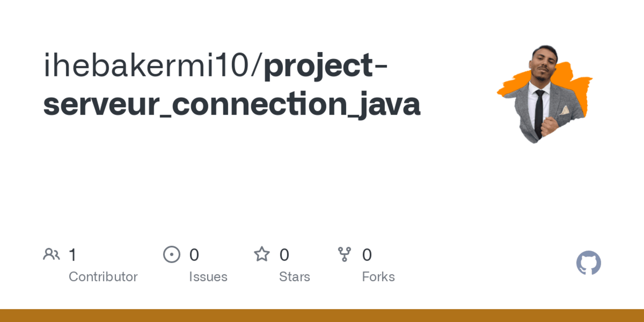Open the Contributor label
644x322 pixels.
coord(103,276)
